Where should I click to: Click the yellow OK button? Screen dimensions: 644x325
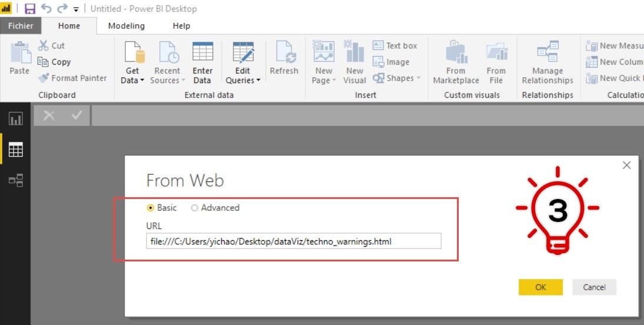click(540, 287)
